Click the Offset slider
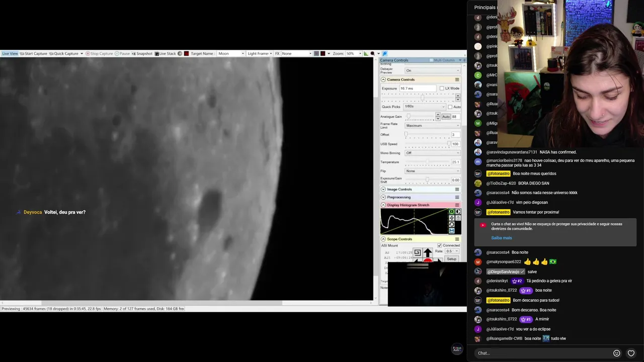Image resolution: width=644 pixels, height=362 pixels. pos(427,135)
